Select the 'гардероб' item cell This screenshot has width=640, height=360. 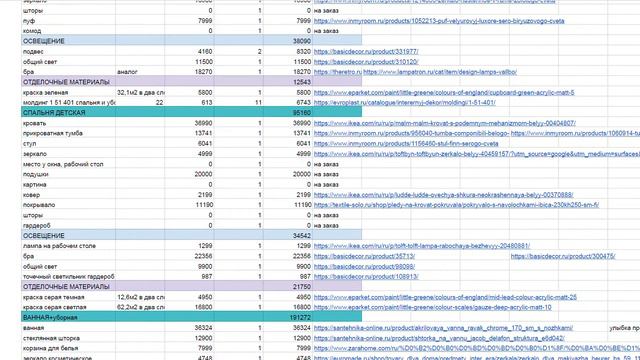pyautogui.click(x=68, y=225)
